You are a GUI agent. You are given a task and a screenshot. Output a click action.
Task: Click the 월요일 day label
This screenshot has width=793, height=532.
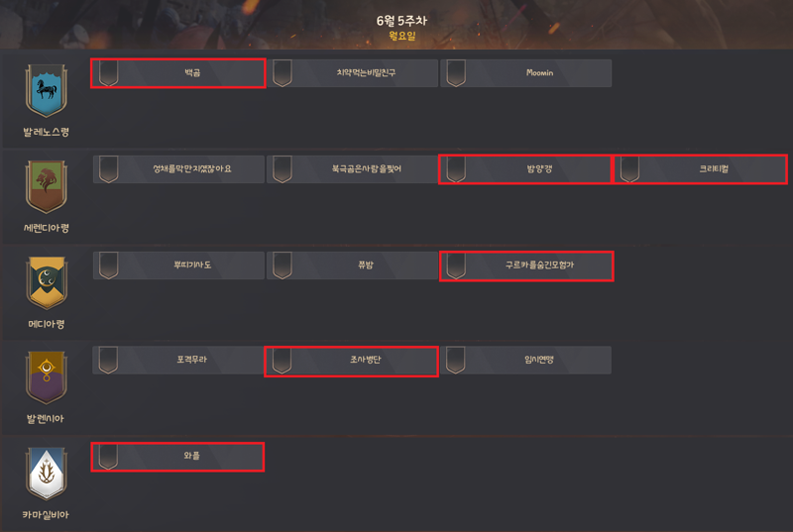coord(401,36)
